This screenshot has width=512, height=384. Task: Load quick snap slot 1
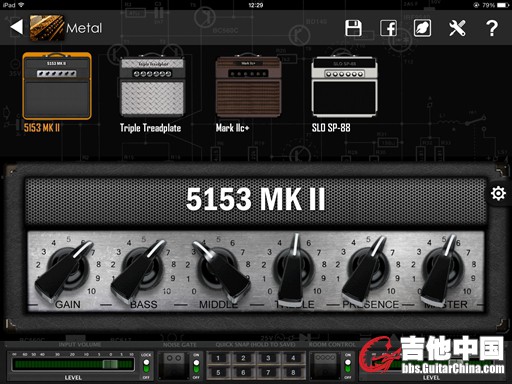click(x=218, y=358)
